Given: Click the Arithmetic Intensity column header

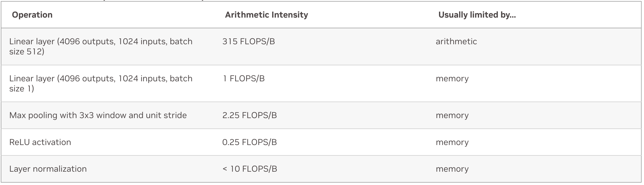Looking at the screenshot, I should click(266, 15).
